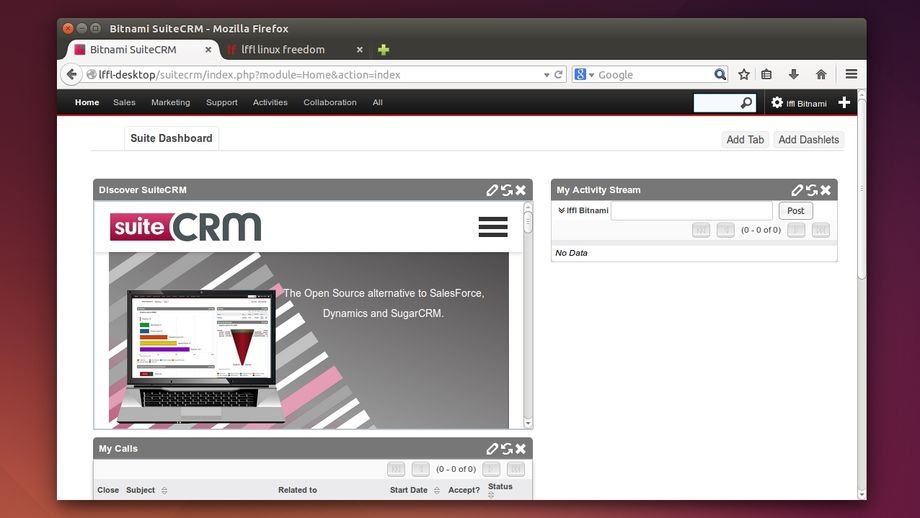Screen dimensions: 920x518
Task: Open the hamburger menu in SuiteCRM banner
Action: click(493, 227)
